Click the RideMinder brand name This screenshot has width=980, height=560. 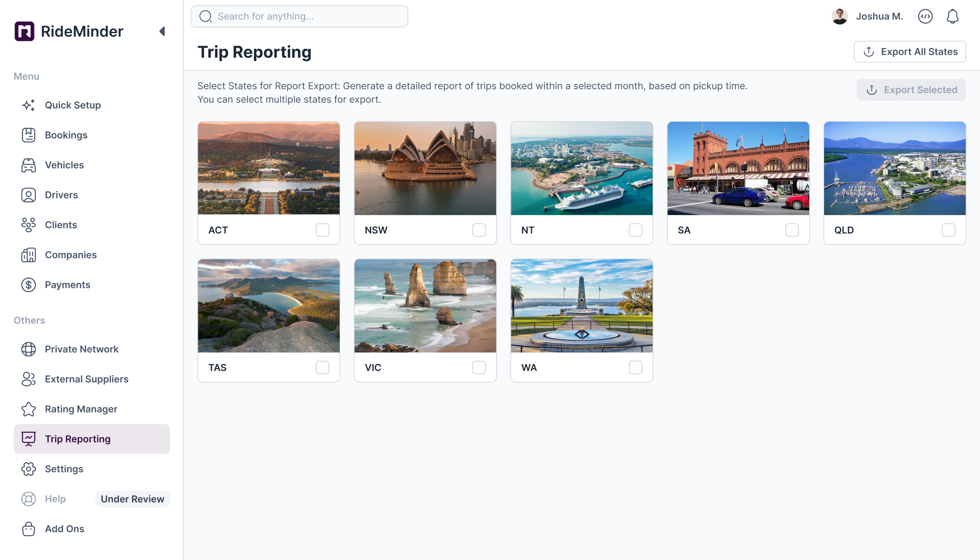(82, 31)
